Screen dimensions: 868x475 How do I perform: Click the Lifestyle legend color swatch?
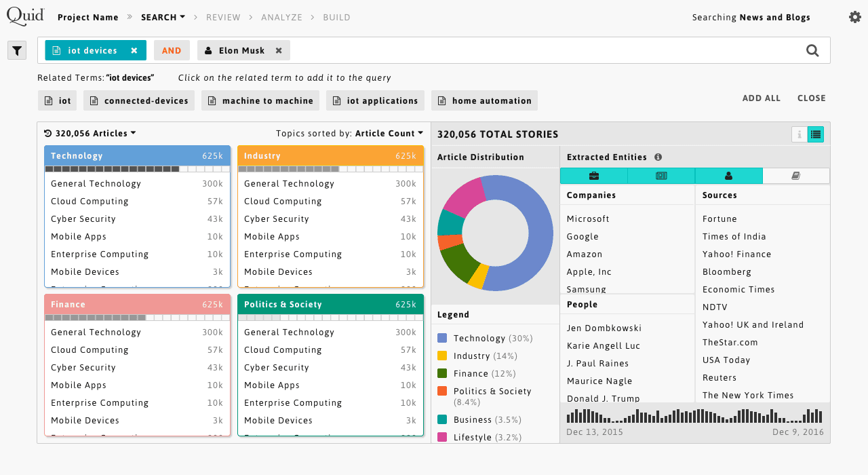[442, 437]
